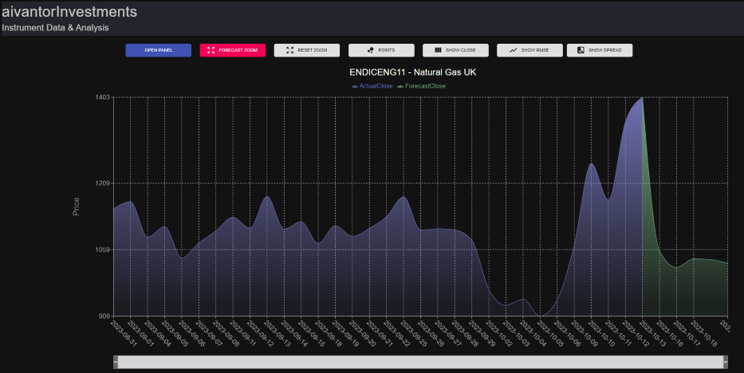Click the Instrument Data & Analysis subtitle

pos(55,28)
